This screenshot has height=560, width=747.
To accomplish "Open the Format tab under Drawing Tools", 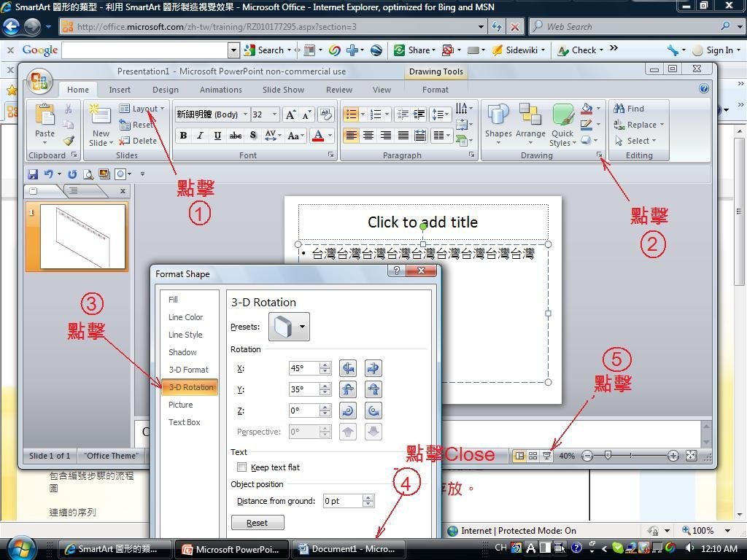I will pyautogui.click(x=435, y=90).
